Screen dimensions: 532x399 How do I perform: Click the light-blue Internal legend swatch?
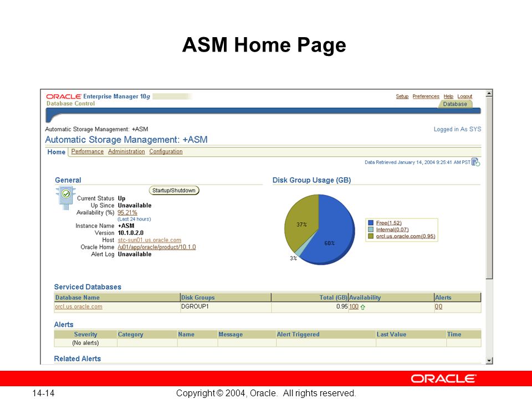pos(371,229)
